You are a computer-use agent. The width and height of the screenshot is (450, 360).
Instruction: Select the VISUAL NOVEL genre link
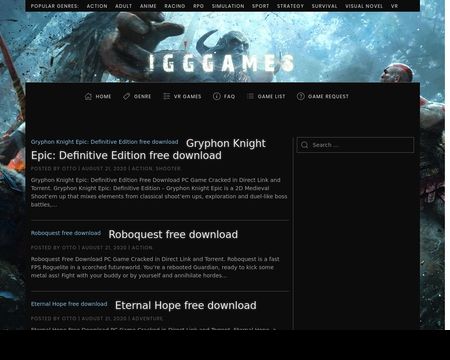(364, 6)
